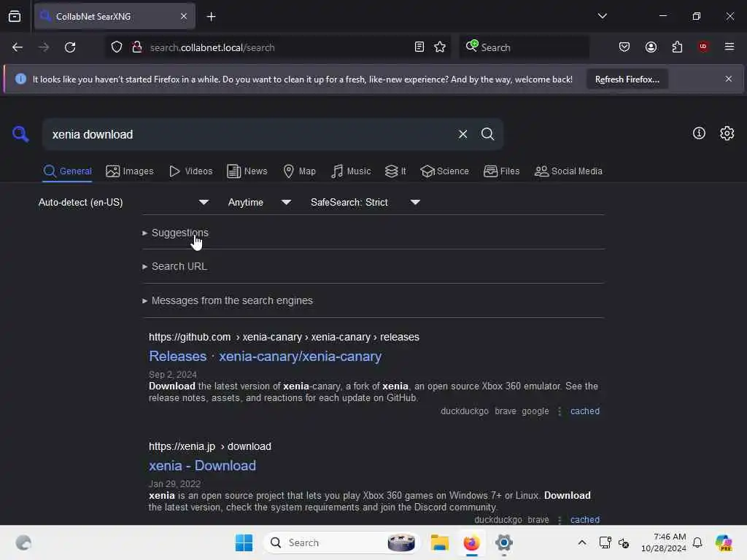Open SearXNG preferences gear

point(727,133)
